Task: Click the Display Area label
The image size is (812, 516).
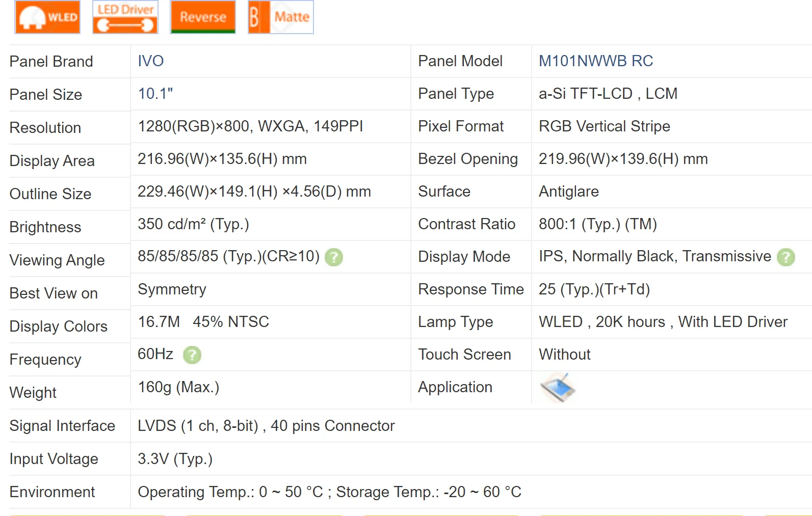Action: pos(52,161)
